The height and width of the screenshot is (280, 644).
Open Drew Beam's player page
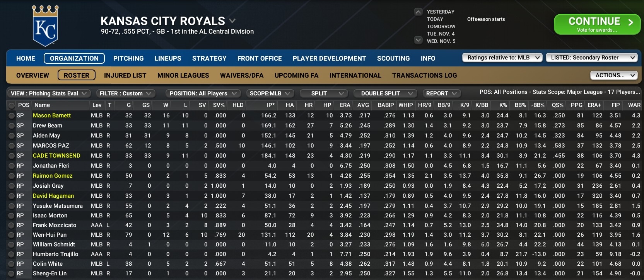(x=47, y=126)
